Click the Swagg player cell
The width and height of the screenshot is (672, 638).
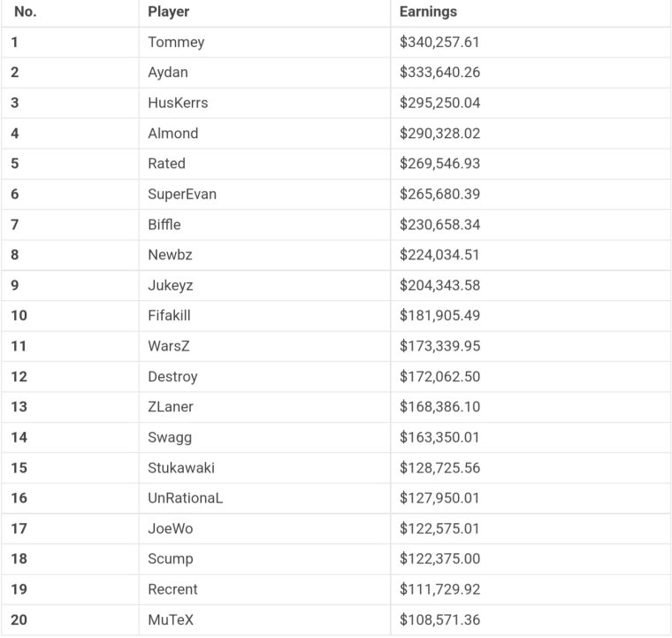pyautogui.click(x=170, y=437)
